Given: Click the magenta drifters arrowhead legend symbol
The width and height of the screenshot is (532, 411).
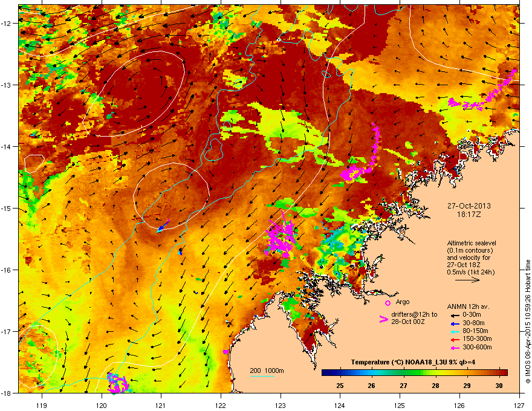Looking at the screenshot, I should (x=383, y=319).
